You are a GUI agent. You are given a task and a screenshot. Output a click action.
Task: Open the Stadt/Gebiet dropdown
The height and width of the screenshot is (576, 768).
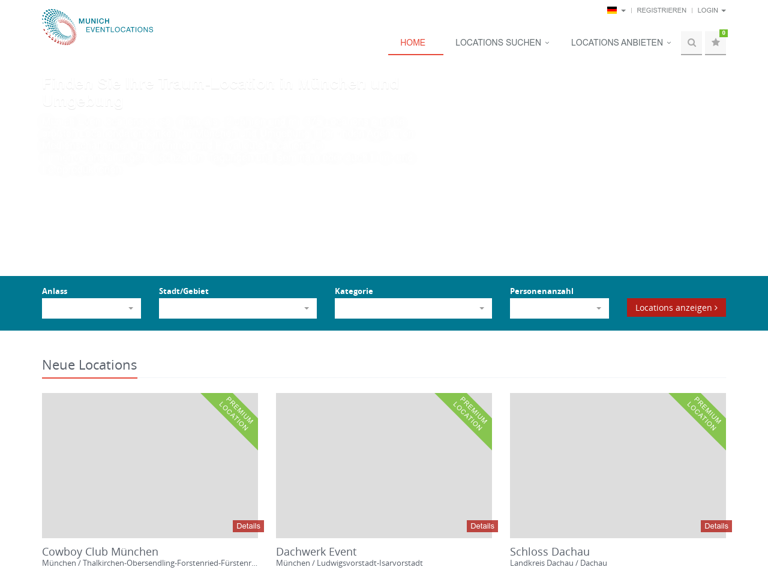(237, 308)
